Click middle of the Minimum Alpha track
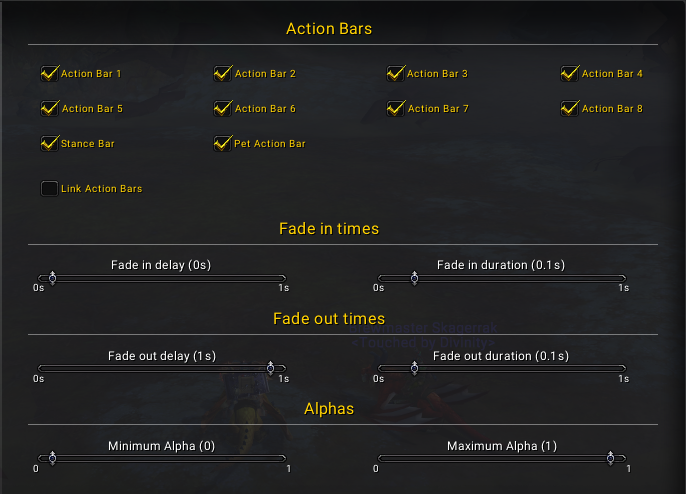This screenshot has width=686, height=494. click(x=162, y=459)
